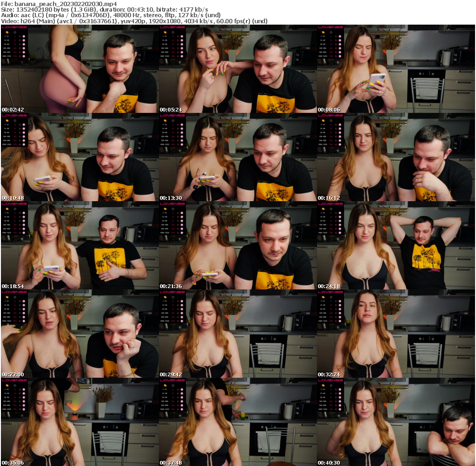Click the pink emoji beside the 100-400 tier
476x466 pixels.
24,48
